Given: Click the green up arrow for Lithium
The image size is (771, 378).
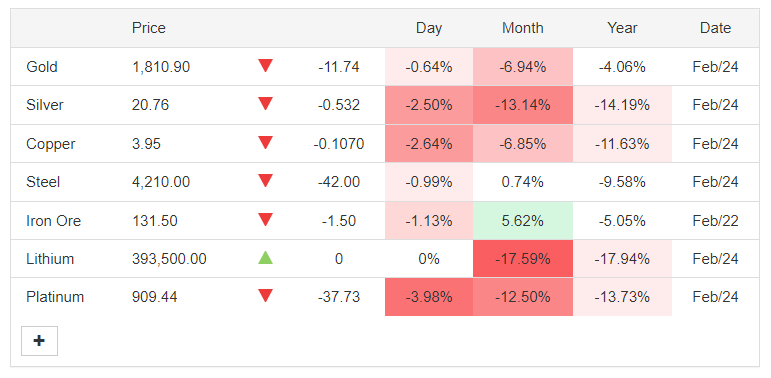Looking at the screenshot, I should tap(266, 258).
